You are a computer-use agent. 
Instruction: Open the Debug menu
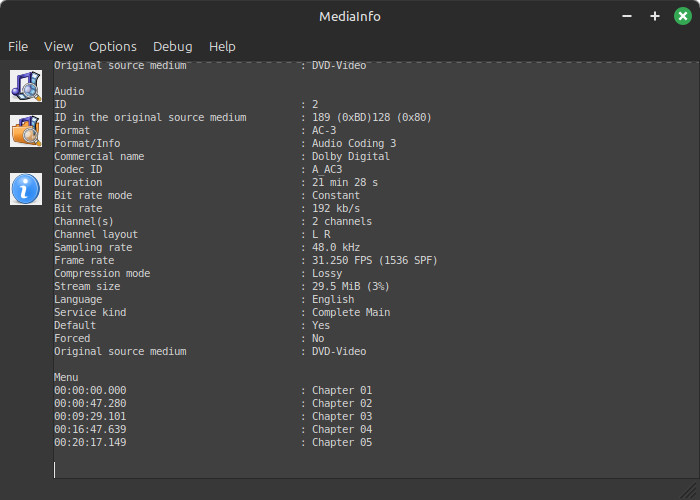coord(173,46)
